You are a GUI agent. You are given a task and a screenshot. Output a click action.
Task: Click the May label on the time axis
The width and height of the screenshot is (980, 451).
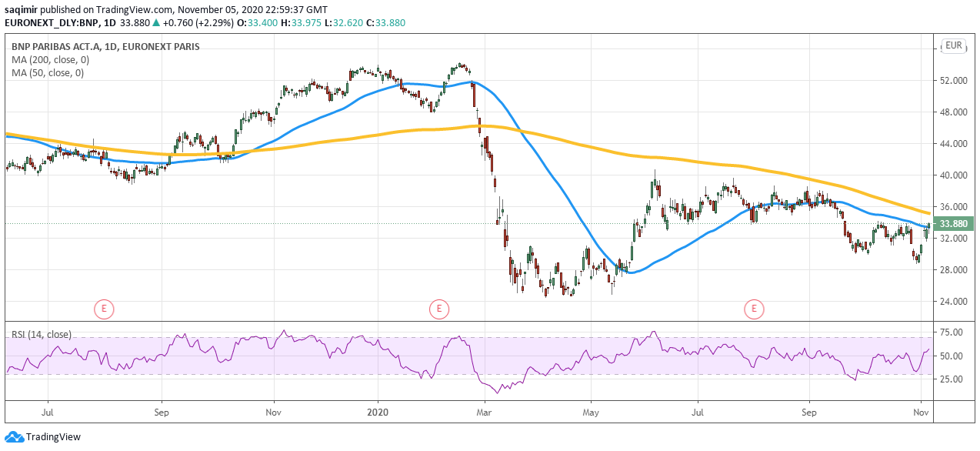[x=591, y=413]
